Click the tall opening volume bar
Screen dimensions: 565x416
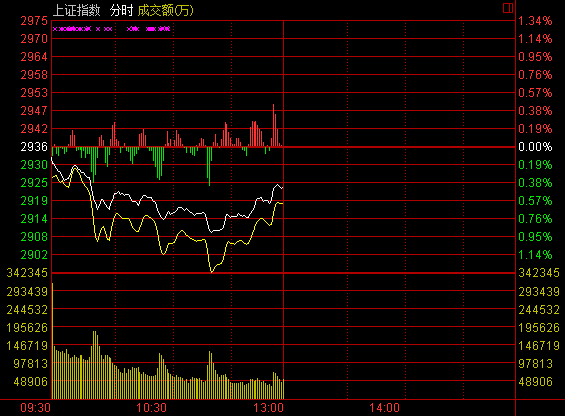click(53, 341)
